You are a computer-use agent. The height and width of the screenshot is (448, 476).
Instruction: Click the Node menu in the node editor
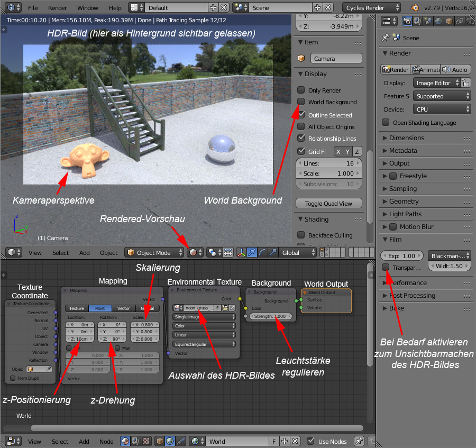106,441
